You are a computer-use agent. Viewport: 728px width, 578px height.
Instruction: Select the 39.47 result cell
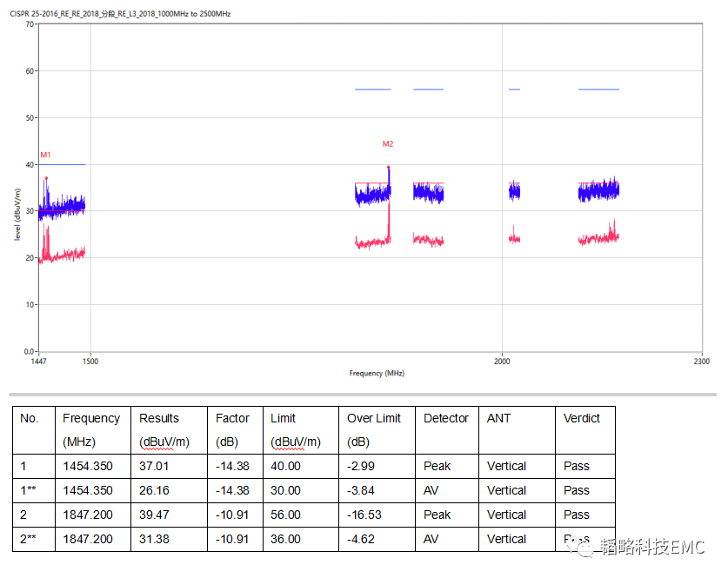154,515
